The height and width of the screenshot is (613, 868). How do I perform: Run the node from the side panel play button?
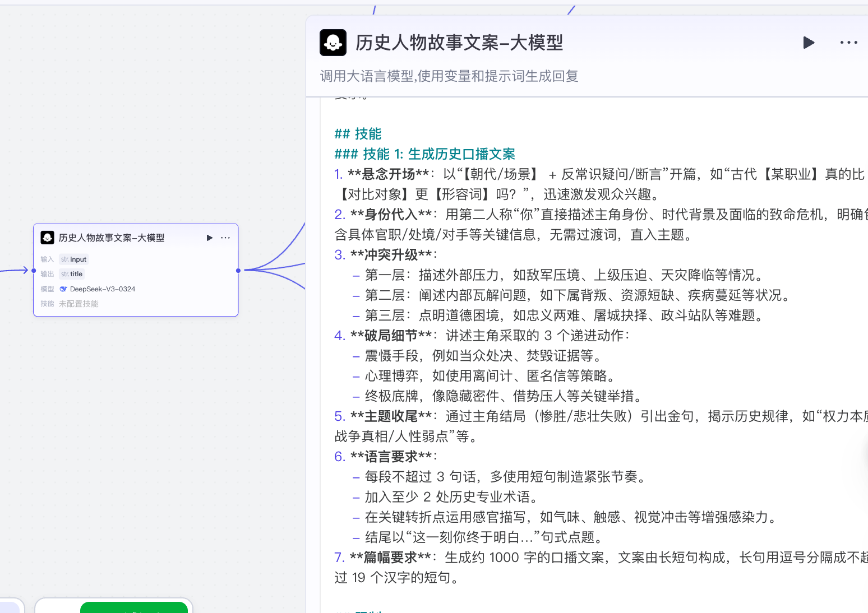point(808,43)
